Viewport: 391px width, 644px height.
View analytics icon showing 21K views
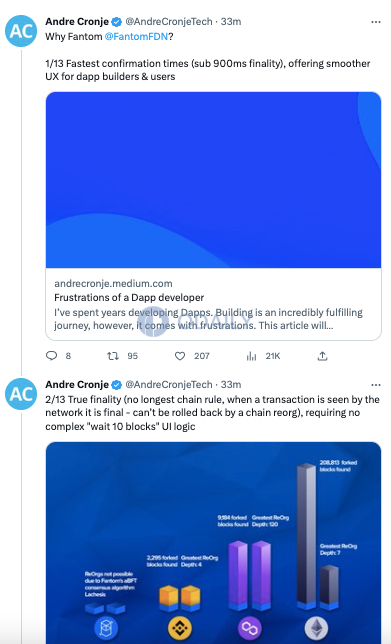pyautogui.click(x=251, y=356)
